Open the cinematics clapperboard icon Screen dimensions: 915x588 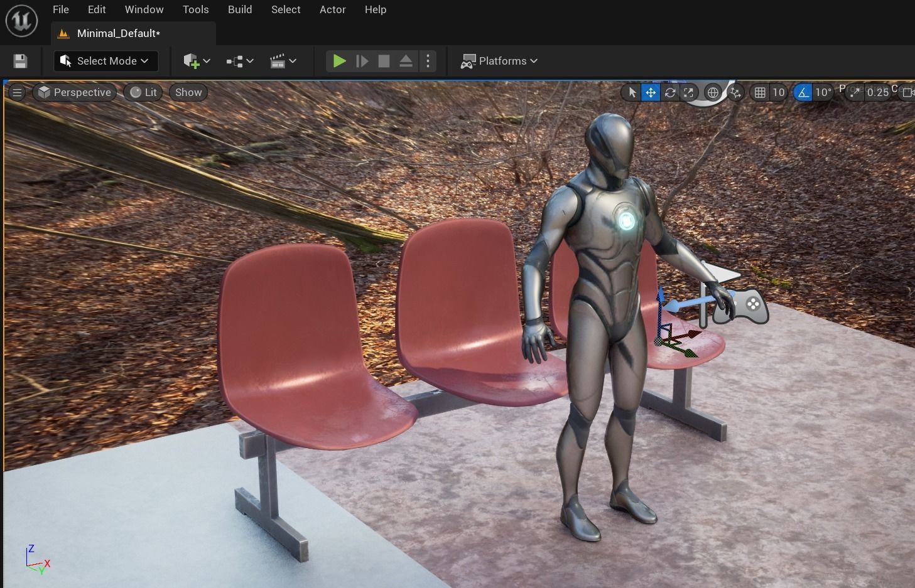tap(278, 61)
